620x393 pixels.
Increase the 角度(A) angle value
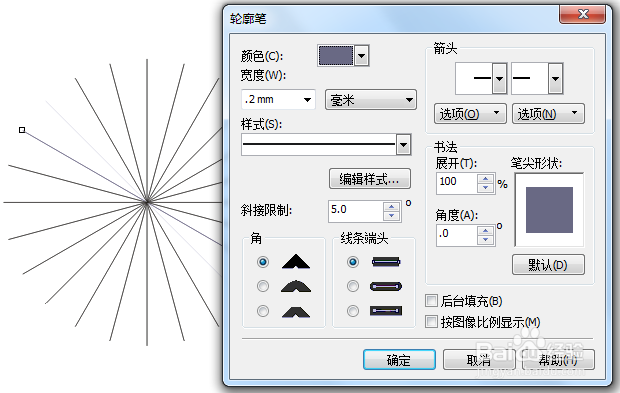pyautogui.click(x=485, y=231)
